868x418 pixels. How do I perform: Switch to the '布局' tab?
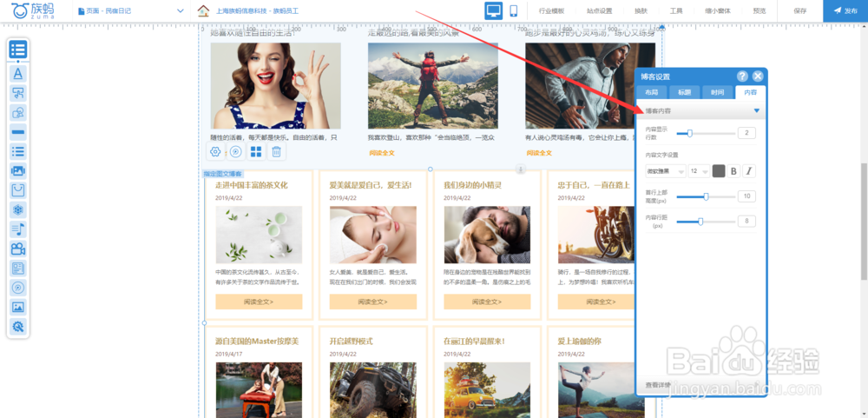click(x=652, y=93)
